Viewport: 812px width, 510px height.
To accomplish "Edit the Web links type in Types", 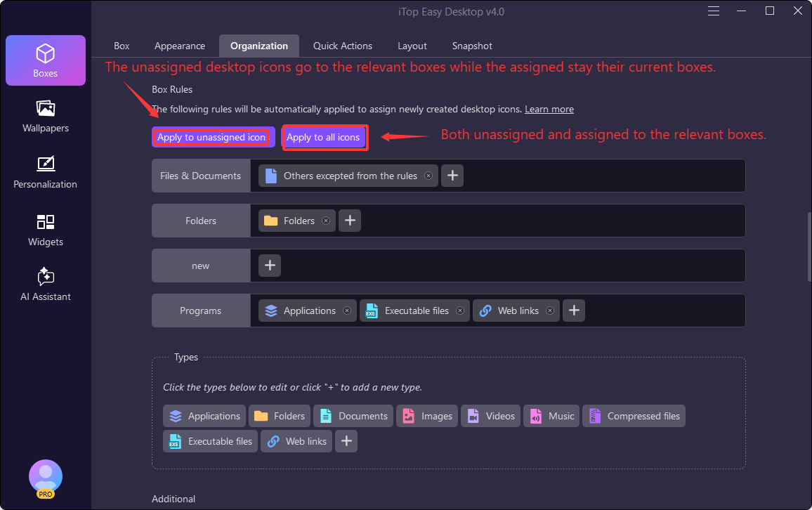I will tap(296, 441).
